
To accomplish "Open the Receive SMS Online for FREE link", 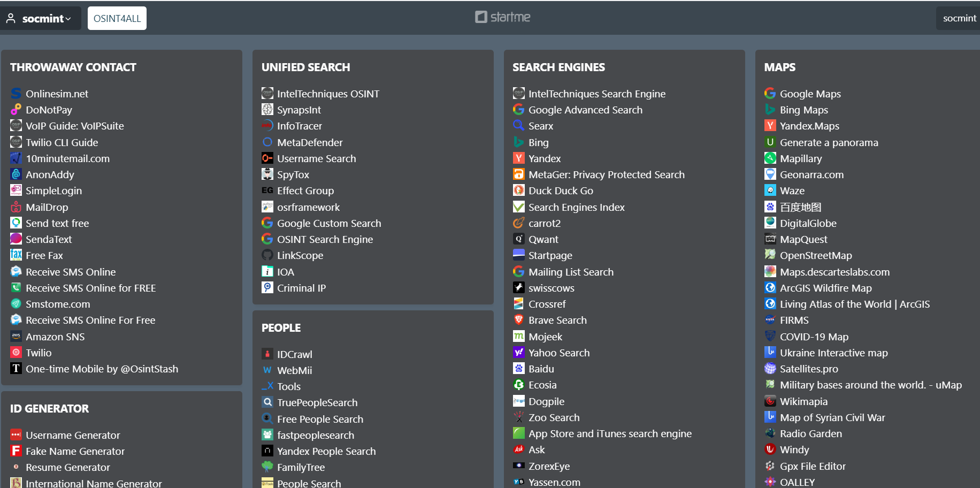I will tap(91, 288).
